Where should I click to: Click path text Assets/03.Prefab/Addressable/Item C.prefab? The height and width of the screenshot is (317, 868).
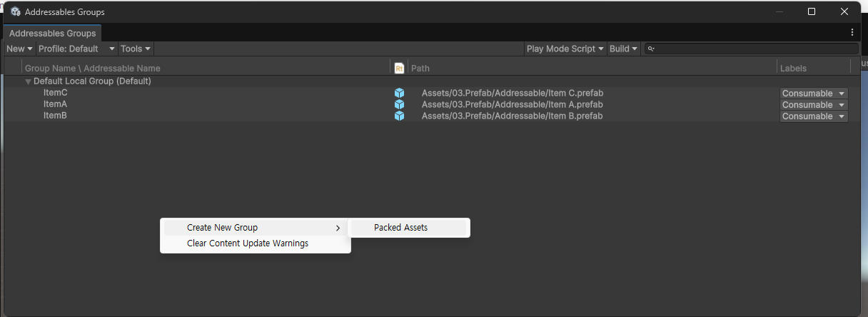tap(513, 93)
